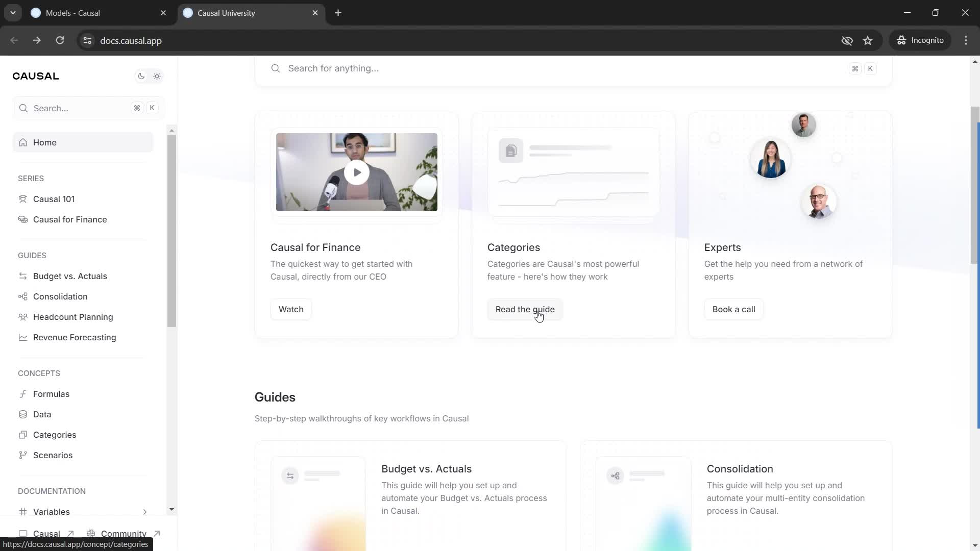
Task: Click the Revenue Forecasting chart icon
Action: click(23, 337)
